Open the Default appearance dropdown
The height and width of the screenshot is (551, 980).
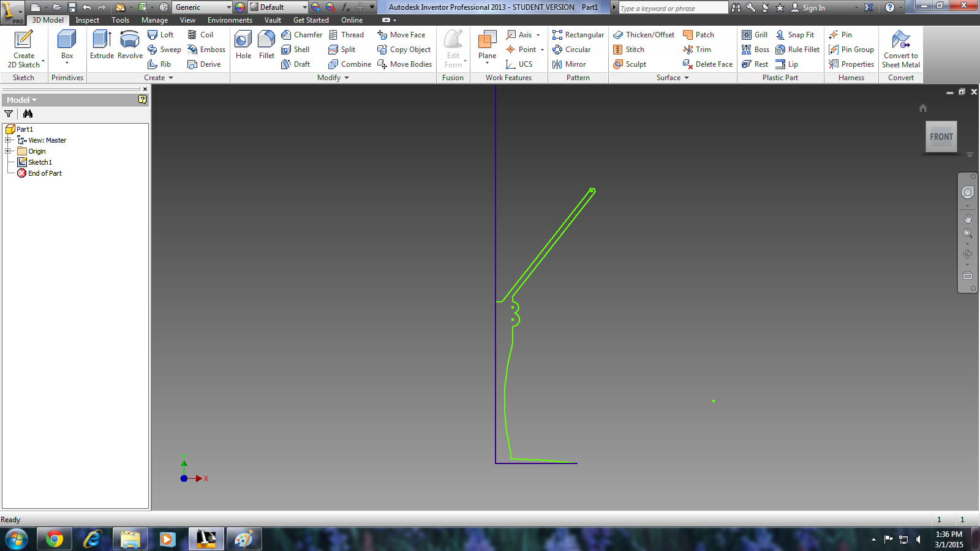[x=304, y=7]
